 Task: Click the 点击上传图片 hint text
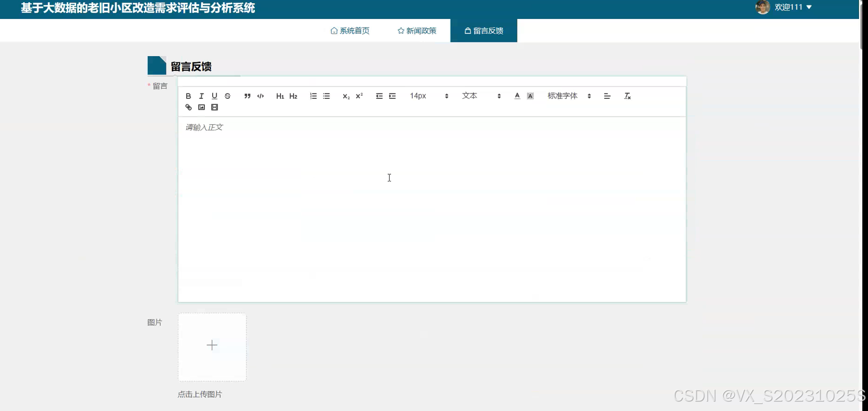point(200,394)
